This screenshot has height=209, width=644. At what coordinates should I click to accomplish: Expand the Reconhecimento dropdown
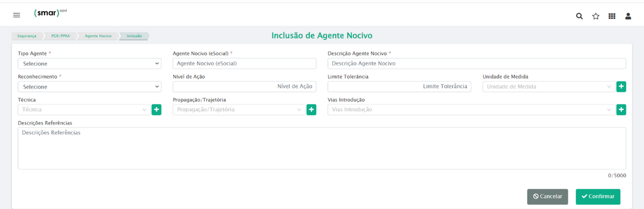click(90, 86)
